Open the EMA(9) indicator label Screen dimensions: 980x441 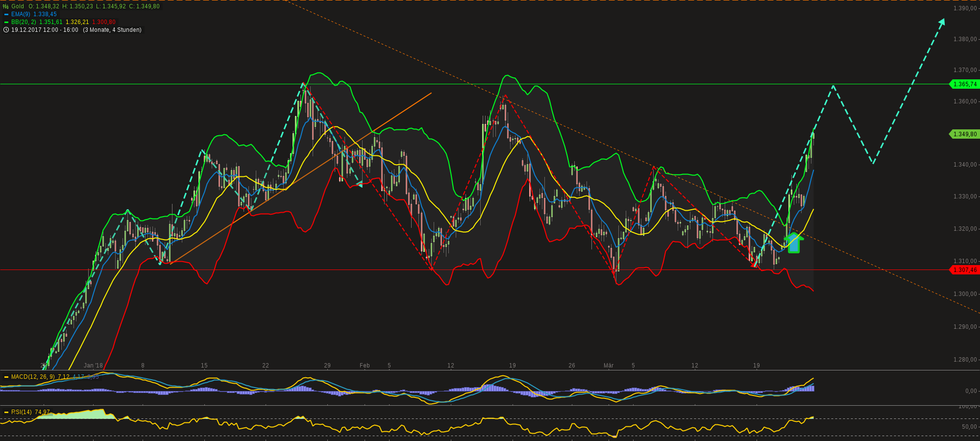pos(21,14)
